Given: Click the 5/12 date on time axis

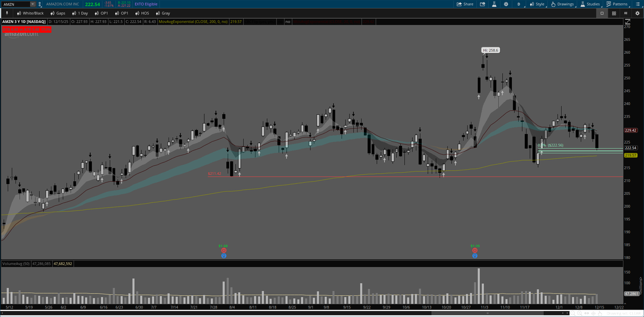Looking at the screenshot, I should coord(9,307).
